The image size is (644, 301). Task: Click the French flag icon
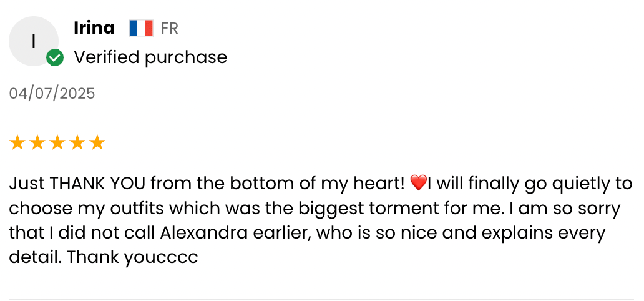click(141, 28)
